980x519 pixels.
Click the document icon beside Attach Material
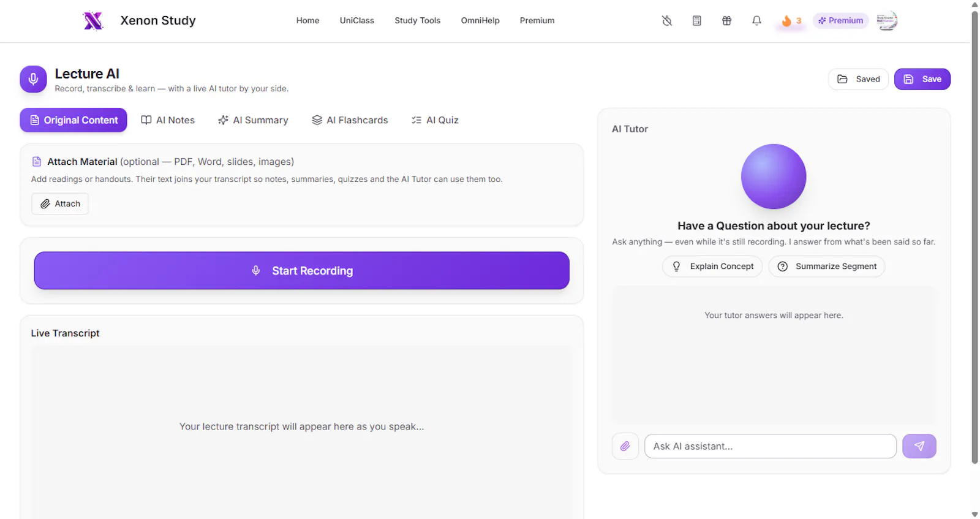click(x=37, y=162)
